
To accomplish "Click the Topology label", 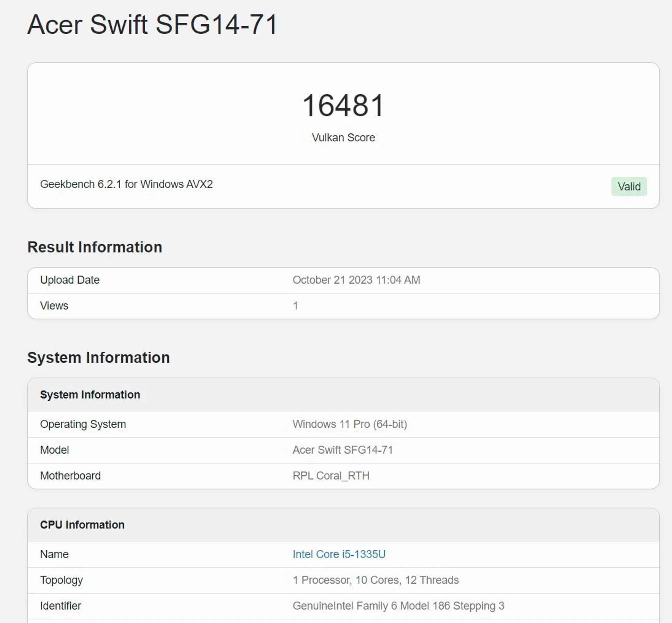I will [61, 580].
